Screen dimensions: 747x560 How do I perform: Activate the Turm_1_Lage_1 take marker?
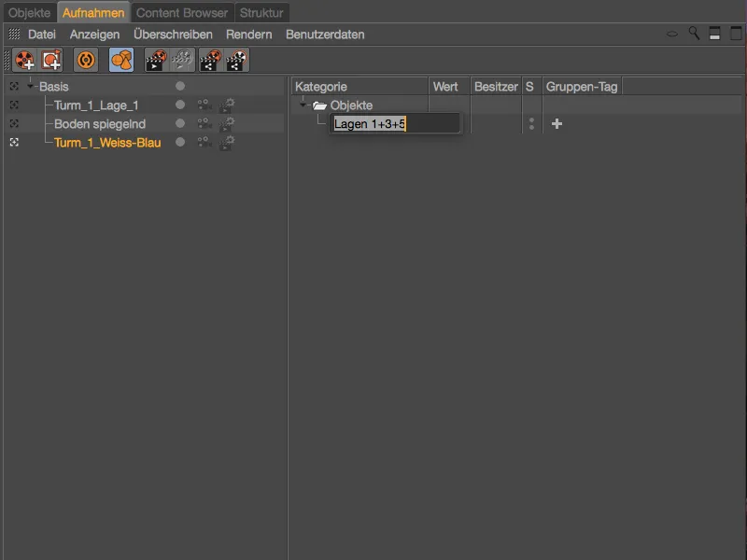point(14,105)
